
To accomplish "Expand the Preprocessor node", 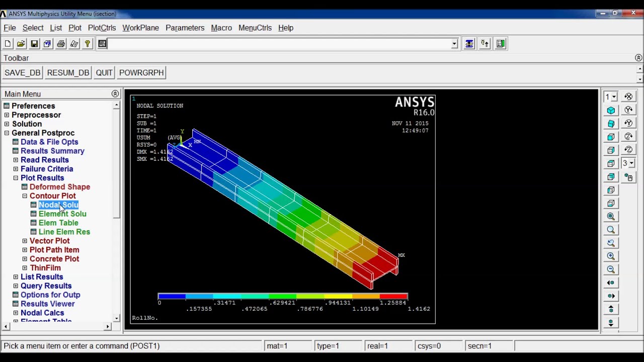I will 7,115.
